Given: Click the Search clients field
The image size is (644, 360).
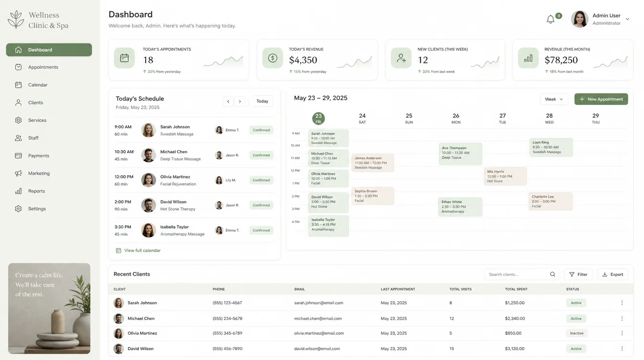Looking at the screenshot, I should (x=522, y=274).
